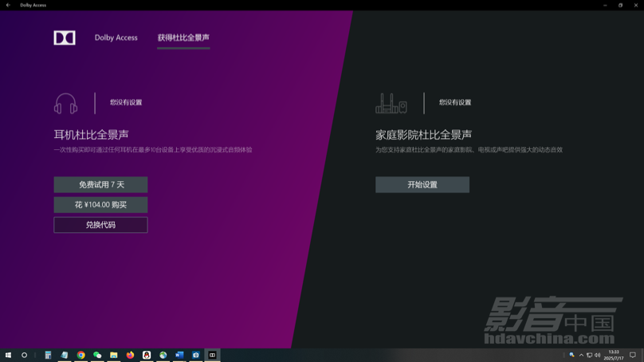Image resolution: width=644 pixels, height=362 pixels.
Task: Click 花 ¥104.00 购买 button
Action: (x=100, y=205)
